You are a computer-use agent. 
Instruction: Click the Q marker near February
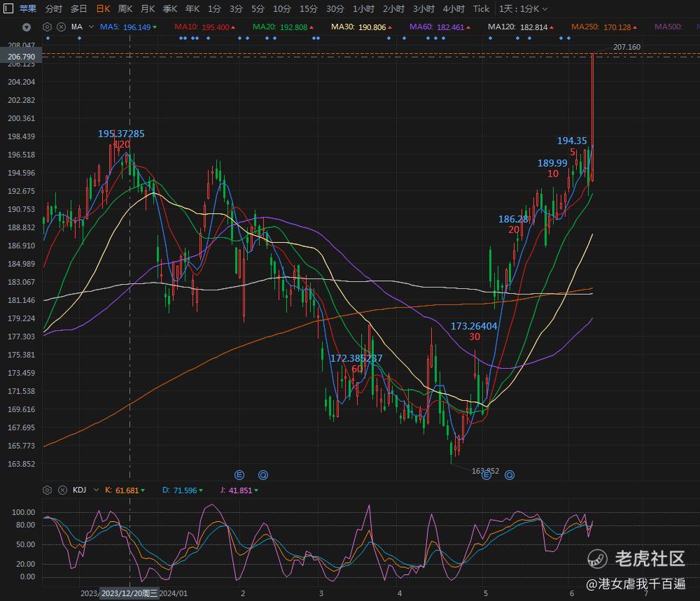pyautogui.click(x=263, y=475)
